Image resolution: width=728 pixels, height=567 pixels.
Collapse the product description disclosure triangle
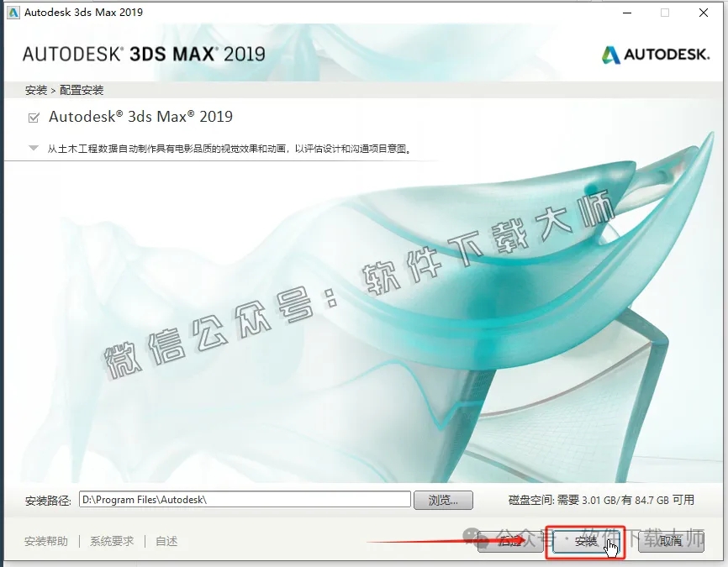(32, 147)
